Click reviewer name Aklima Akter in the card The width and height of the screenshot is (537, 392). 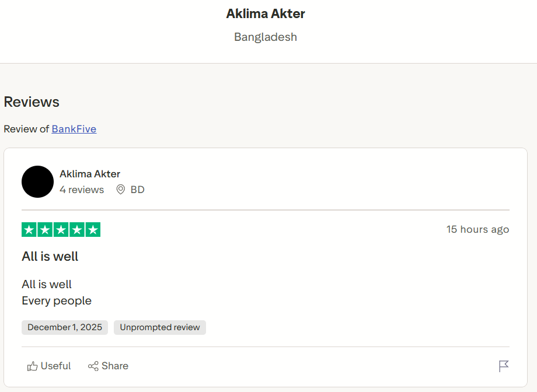[x=90, y=174]
